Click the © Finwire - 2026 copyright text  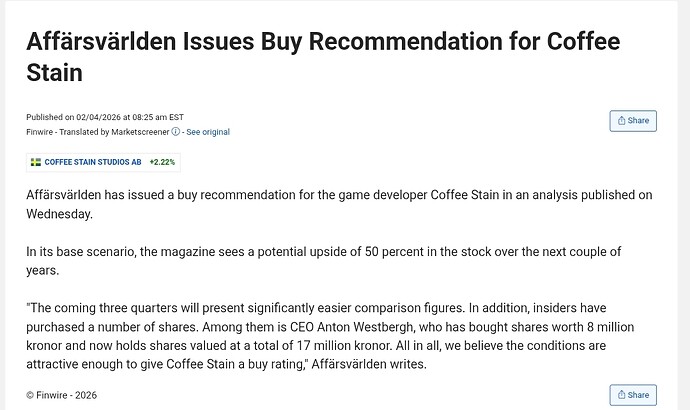point(61,395)
